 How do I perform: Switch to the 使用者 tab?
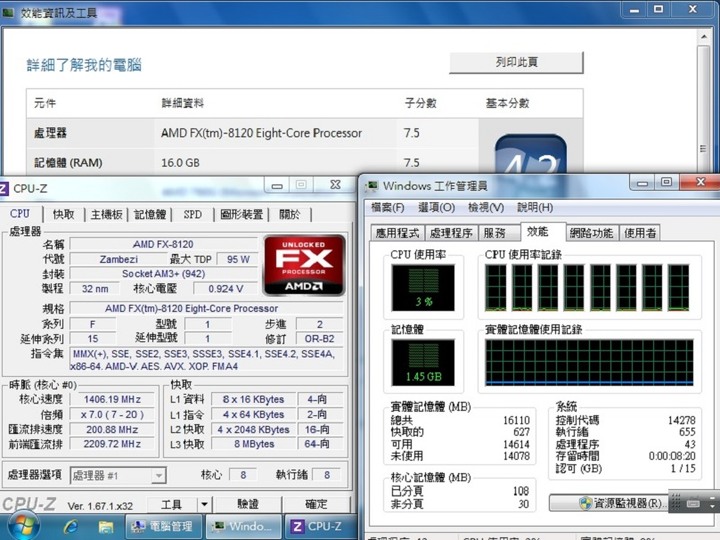click(640, 233)
